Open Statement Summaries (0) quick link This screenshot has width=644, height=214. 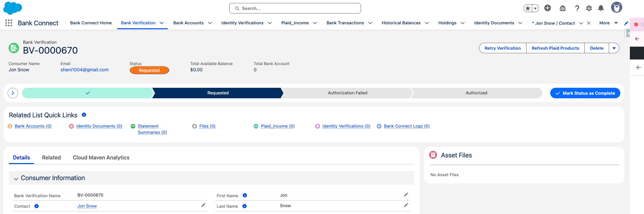pyautogui.click(x=152, y=129)
